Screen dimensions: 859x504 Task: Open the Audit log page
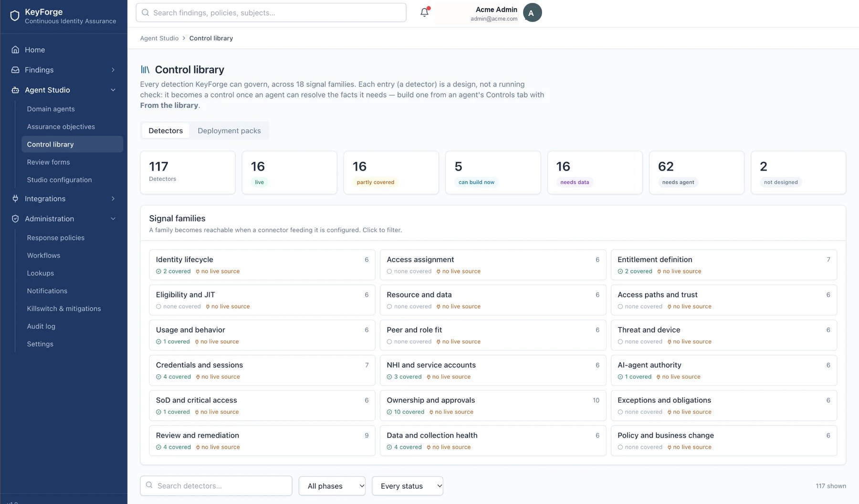click(x=72, y=326)
